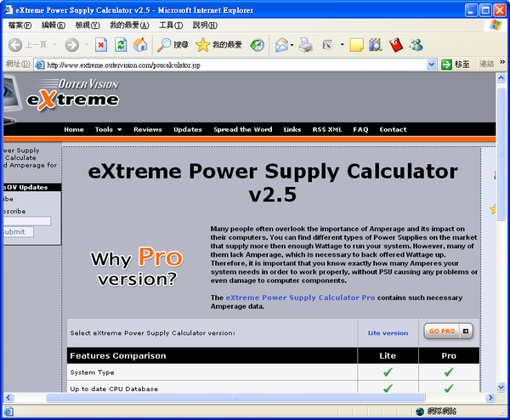The width and height of the screenshot is (510, 420).
Task: Click horizontal scrollbar left arrow
Action: [8, 398]
